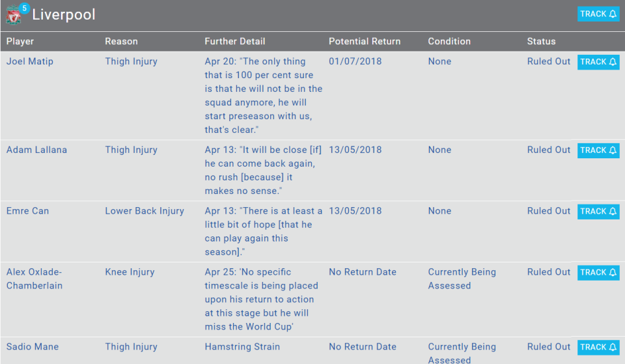Open Joel Matip player link
The image size is (625, 364).
coord(30,61)
